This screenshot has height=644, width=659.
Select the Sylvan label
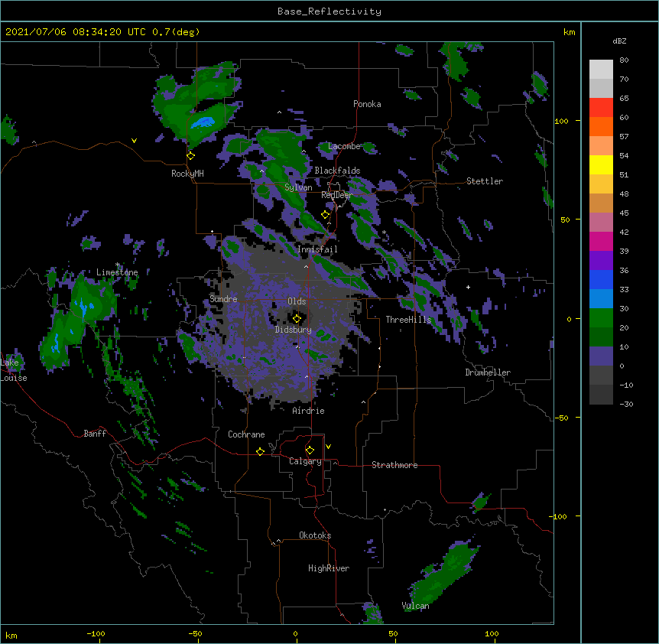coord(298,187)
